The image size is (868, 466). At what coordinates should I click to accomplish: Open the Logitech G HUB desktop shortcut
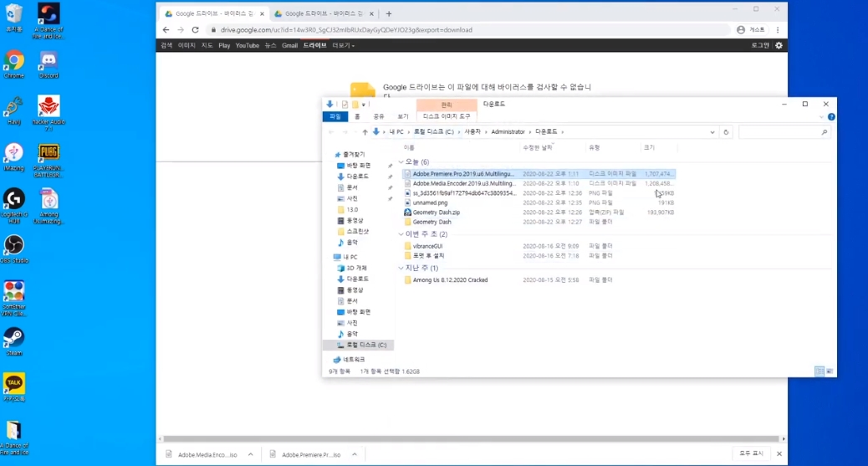(x=14, y=206)
